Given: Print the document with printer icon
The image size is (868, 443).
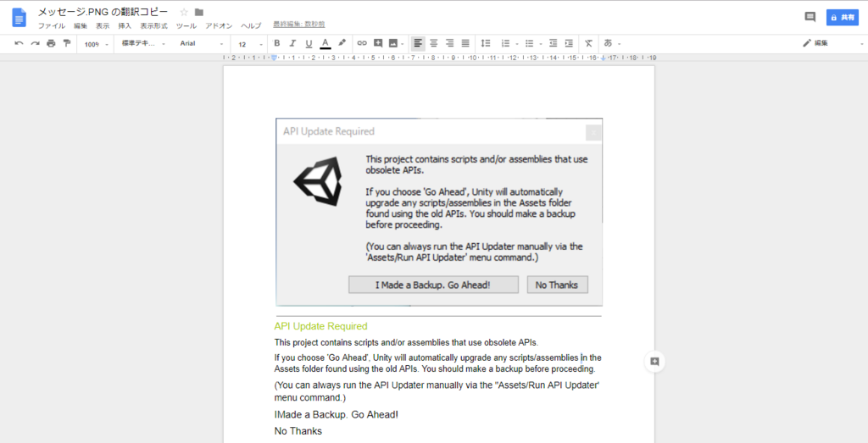Looking at the screenshot, I should point(51,43).
